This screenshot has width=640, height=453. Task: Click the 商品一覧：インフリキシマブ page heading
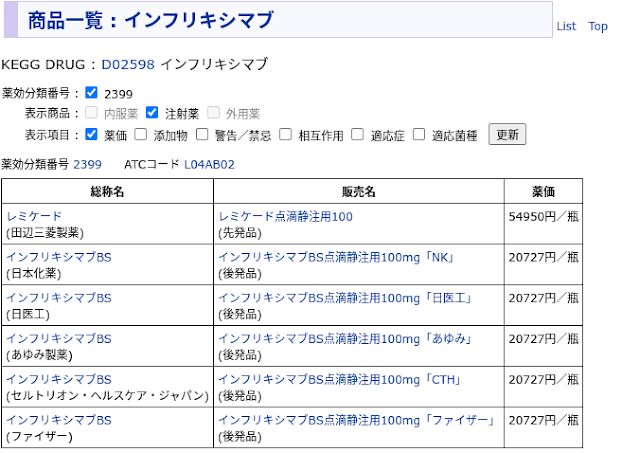[151, 20]
